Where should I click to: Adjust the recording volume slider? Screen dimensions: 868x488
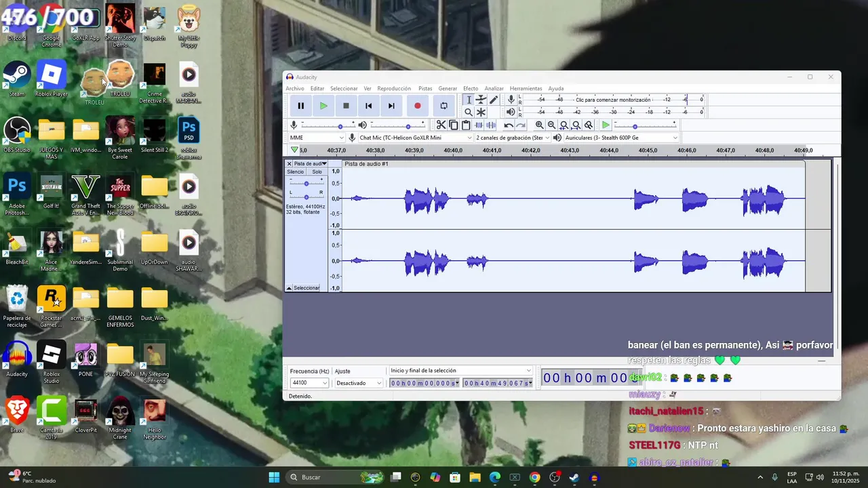tap(328, 125)
